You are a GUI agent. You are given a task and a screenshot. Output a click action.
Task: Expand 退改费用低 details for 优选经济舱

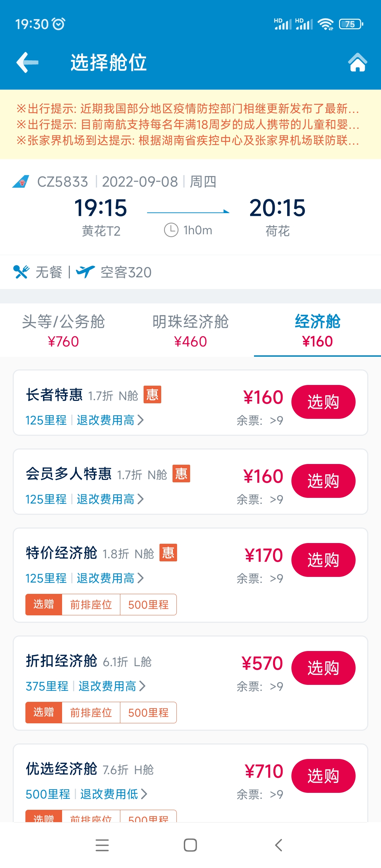(x=114, y=794)
